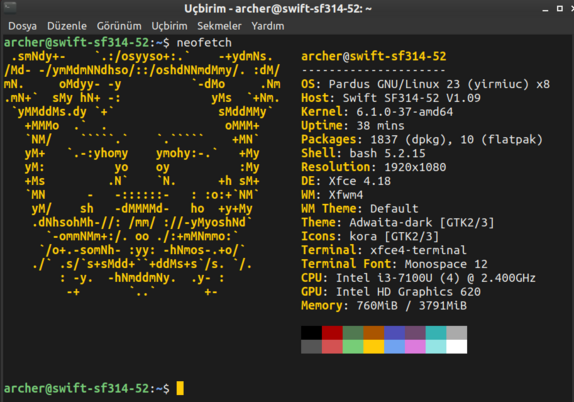Click the dark red color block

click(332, 333)
